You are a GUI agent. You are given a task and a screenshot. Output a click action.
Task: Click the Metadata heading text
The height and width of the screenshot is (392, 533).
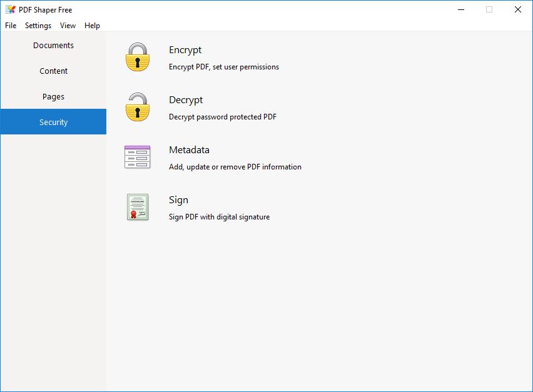(189, 150)
